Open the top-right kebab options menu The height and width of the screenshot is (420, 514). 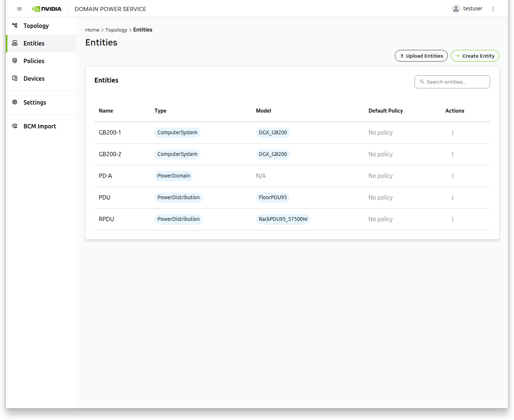tap(493, 9)
